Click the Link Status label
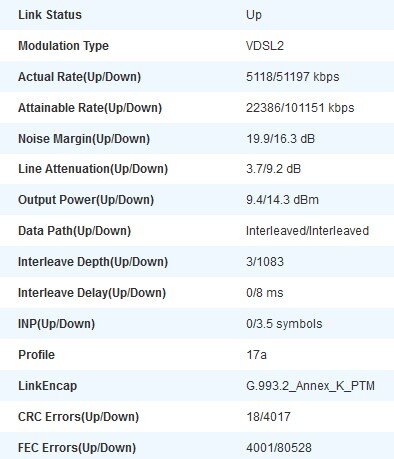 (x=50, y=15)
